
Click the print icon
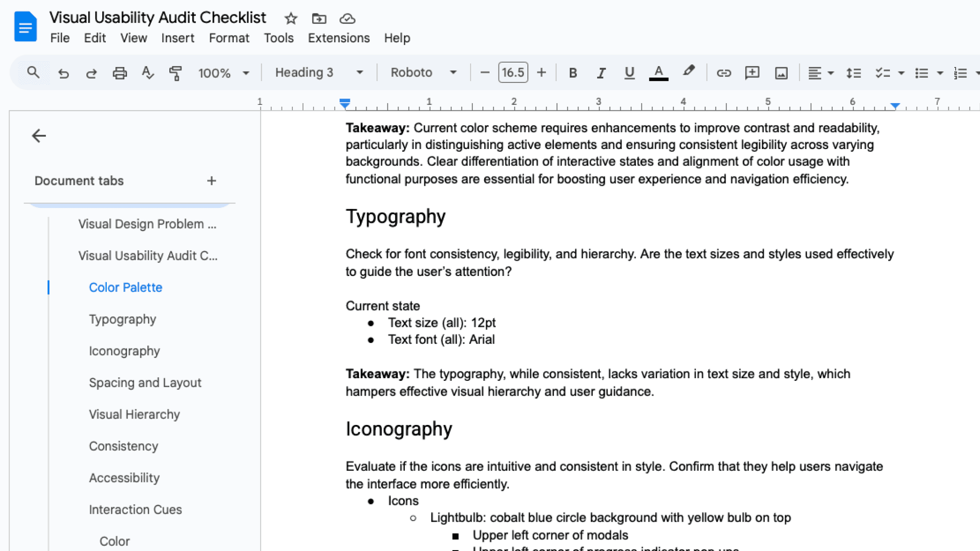(119, 73)
